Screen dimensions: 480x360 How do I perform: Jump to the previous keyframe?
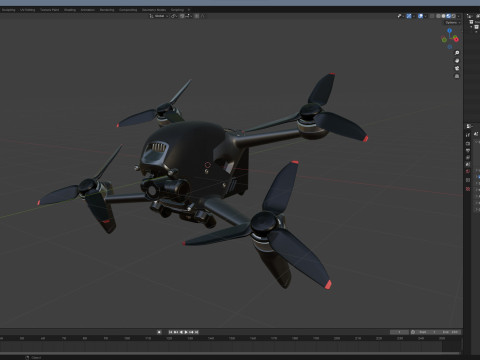click(176, 332)
